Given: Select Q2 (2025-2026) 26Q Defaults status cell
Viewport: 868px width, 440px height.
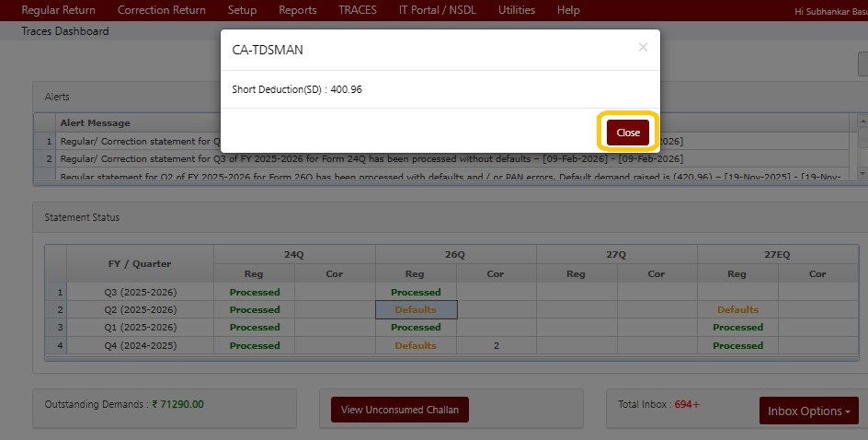Looking at the screenshot, I should click(x=416, y=310).
